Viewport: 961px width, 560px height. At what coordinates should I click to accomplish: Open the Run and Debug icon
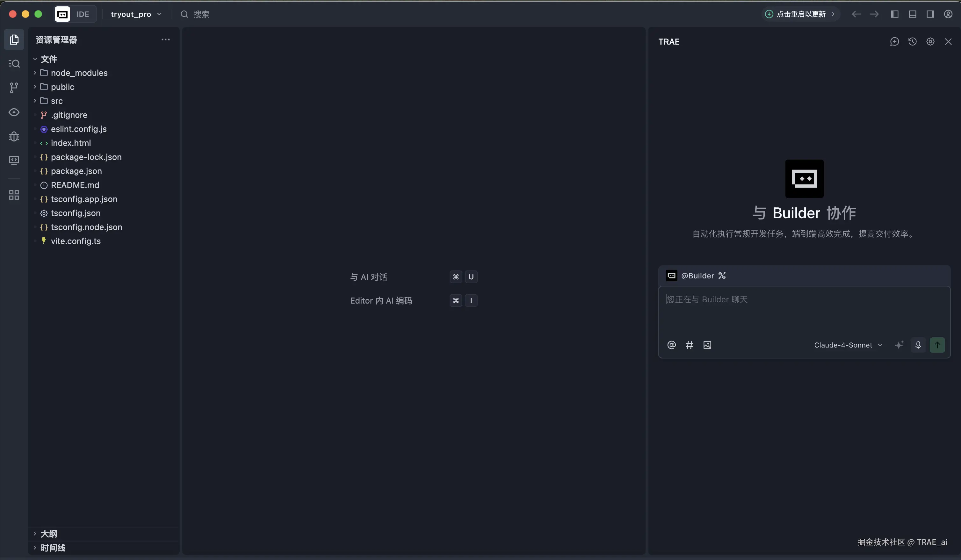(x=14, y=136)
